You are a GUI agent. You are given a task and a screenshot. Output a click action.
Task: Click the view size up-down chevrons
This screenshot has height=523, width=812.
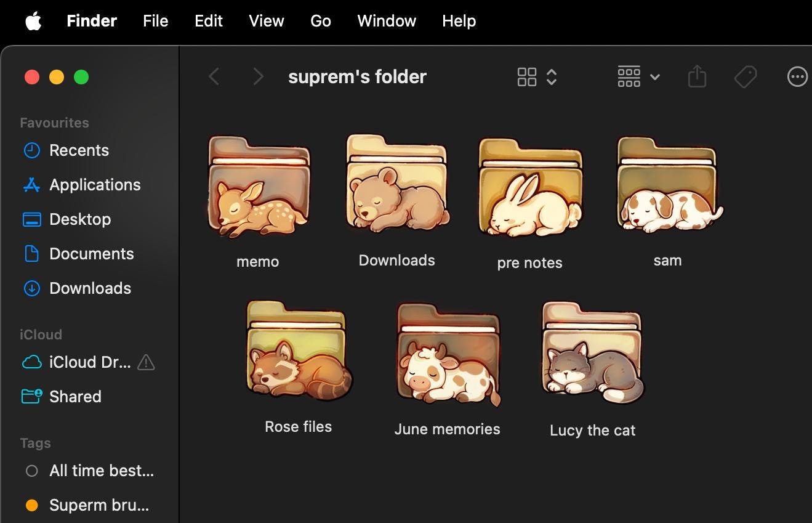[x=552, y=76]
